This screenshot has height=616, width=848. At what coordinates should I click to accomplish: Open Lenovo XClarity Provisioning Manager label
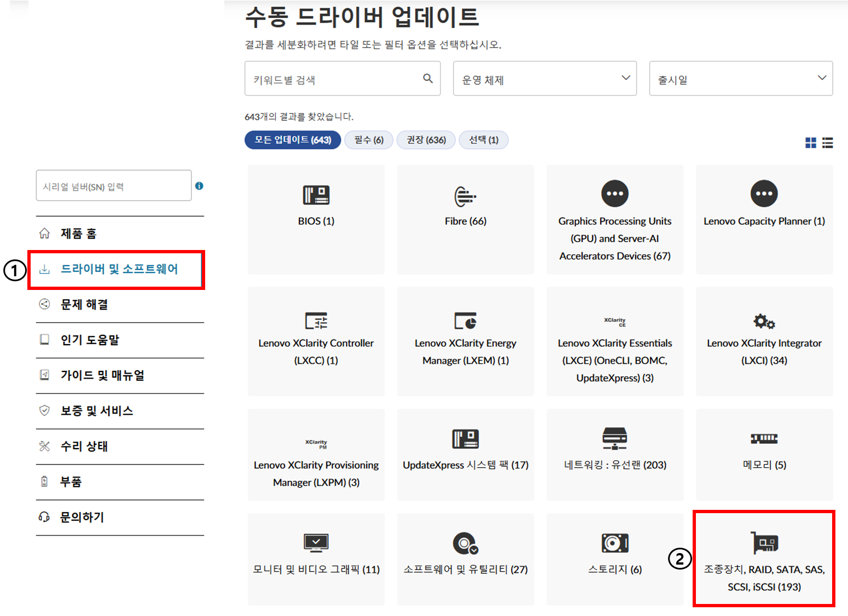[x=316, y=474]
